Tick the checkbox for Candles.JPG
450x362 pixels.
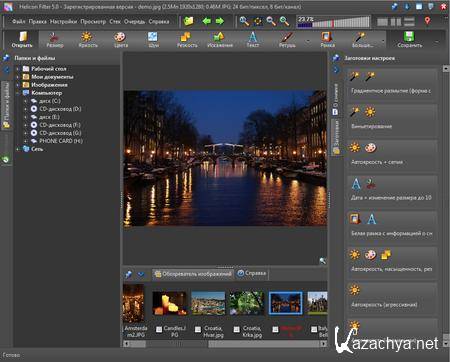[159, 330]
